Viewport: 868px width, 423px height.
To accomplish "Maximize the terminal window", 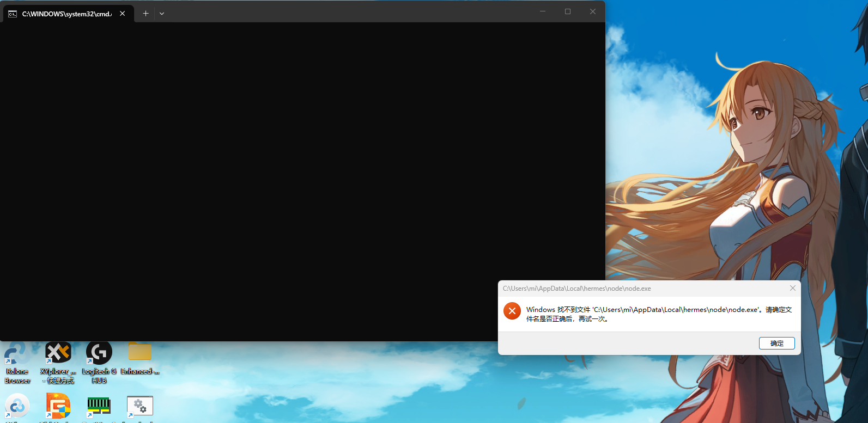I will tap(568, 11).
